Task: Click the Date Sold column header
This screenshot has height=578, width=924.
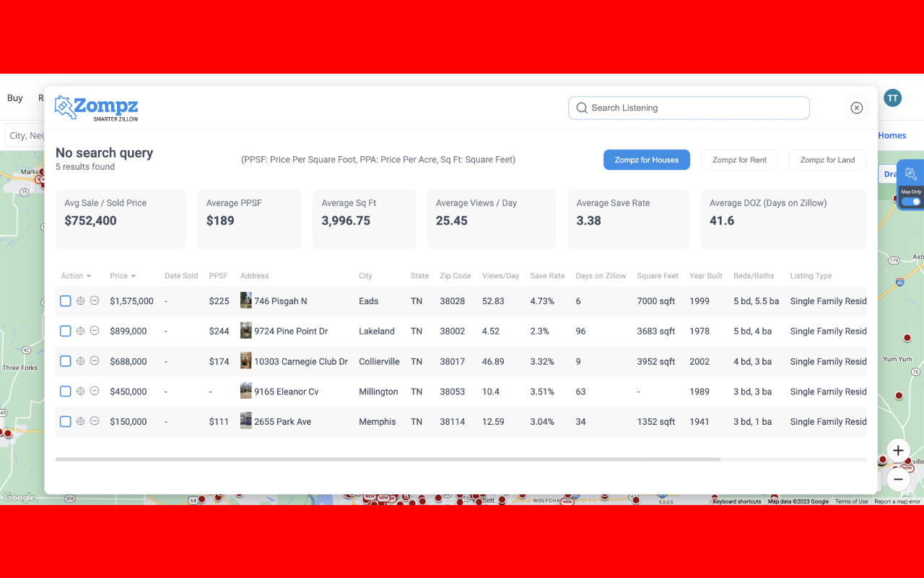Action: click(181, 276)
